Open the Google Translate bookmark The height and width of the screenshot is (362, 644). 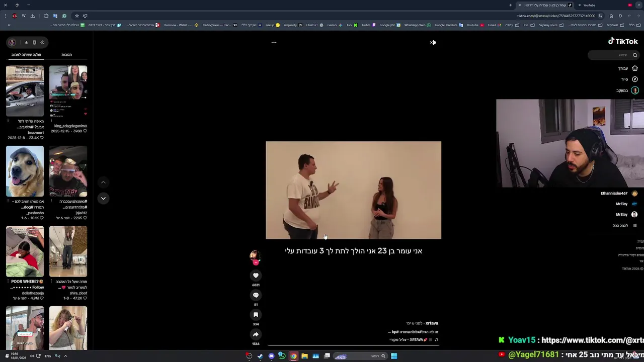[449, 25]
